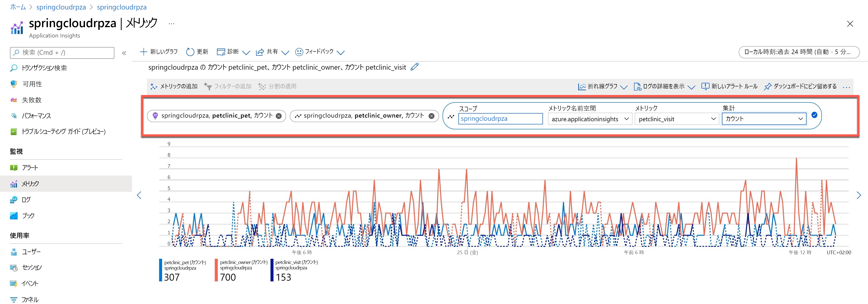This screenshot has width=868, height=304.
Task: Click the ホーム breadcrumb link
Action: (x=18, y=7)
